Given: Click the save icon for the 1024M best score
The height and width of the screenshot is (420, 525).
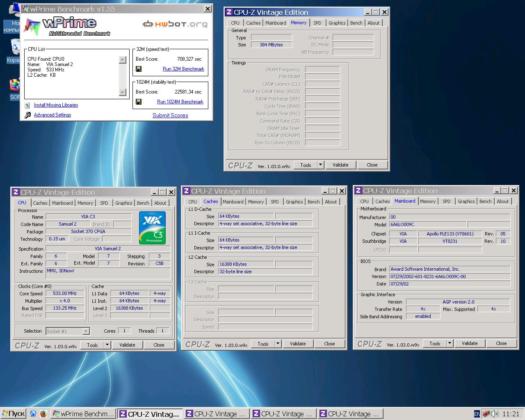Looking at the screenshot, I should tap(139, 102).
